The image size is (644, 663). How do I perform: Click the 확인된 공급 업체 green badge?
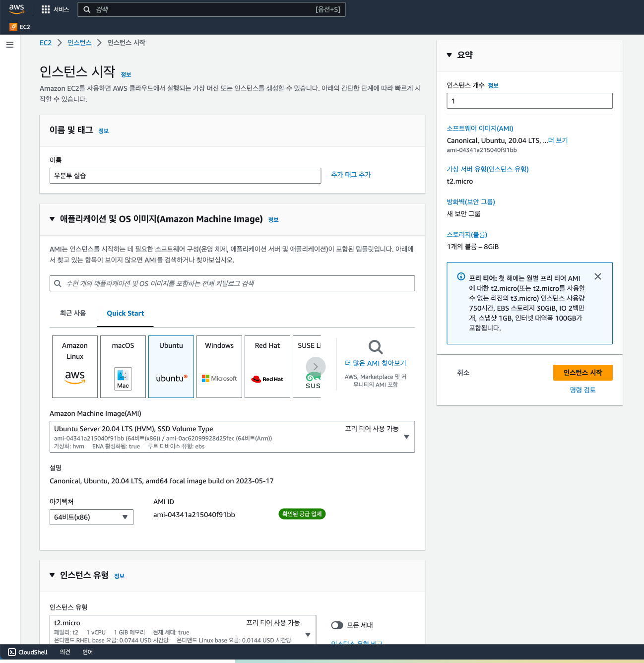click(x=302, y=514)
